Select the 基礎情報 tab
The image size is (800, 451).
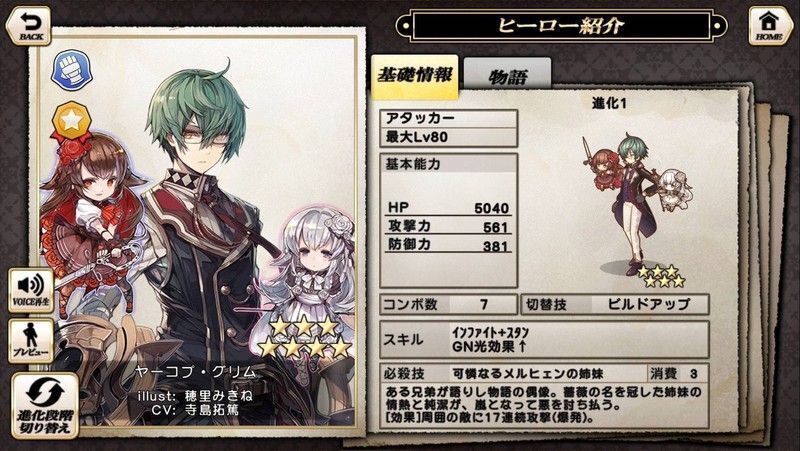click(414, 76)
